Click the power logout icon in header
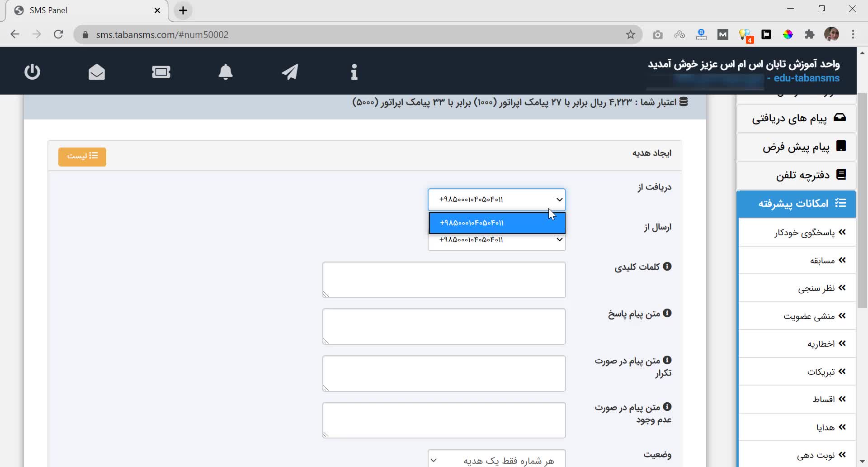This screenshot has width=868, height=467. 32,72
